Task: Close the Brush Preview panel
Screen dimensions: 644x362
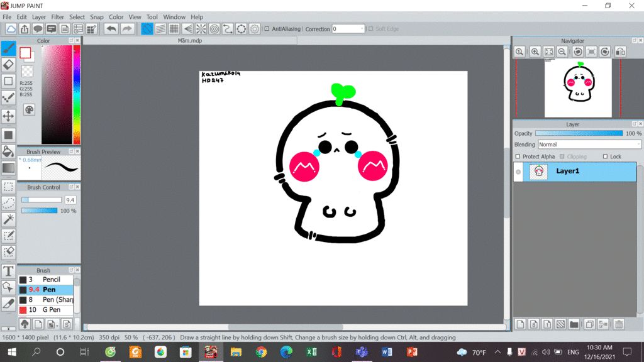Action: pos(77,151)
